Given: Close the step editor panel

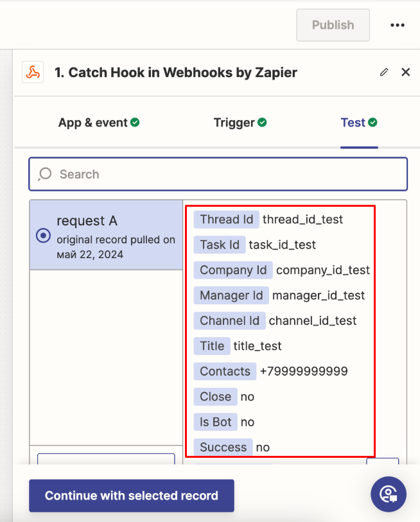Looking at the screenshot, I should click(405, 72).
